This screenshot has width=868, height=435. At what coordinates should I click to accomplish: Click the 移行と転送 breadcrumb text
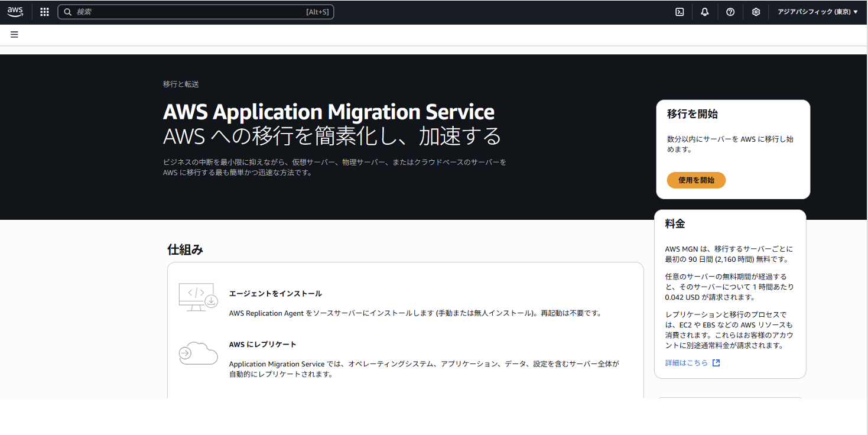(x=181, y=84)
